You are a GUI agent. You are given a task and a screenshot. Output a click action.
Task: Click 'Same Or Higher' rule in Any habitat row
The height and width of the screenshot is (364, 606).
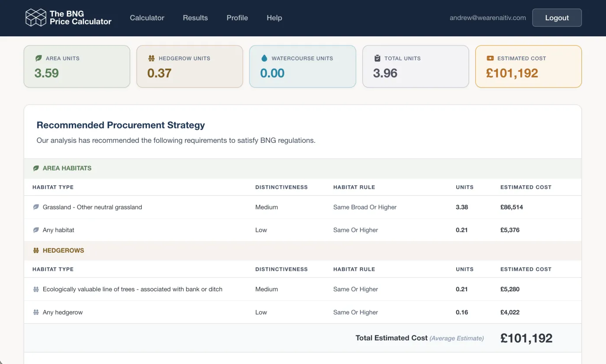point(356,230)
